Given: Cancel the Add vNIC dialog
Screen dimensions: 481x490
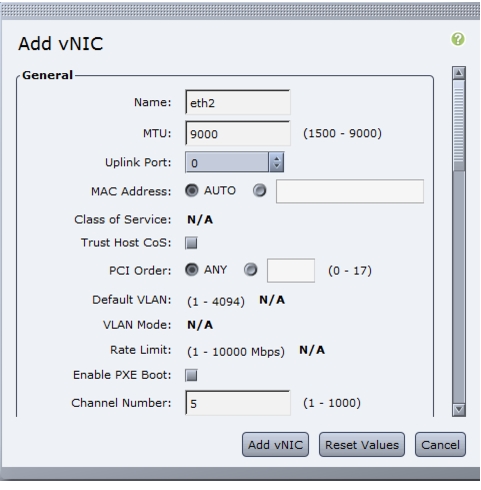Looking at the screenshot, I should pyautogui.click(x=440, y=445).
